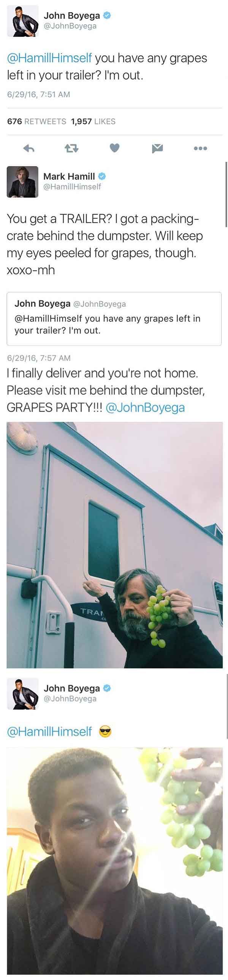The height and width of the screenshot is (980, 228).
Task: Open @HamillHimself mention beside sunglasses emoji
Action: coord(49,731)
